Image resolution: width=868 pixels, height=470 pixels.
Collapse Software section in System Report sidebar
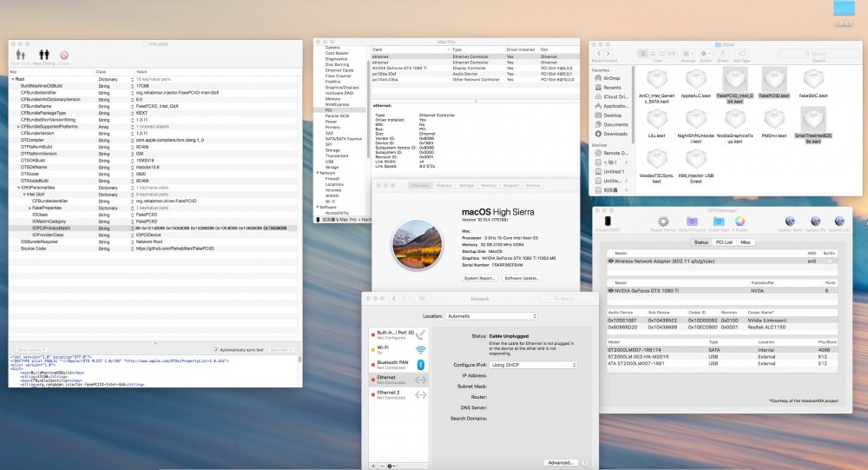[x=318, y=207]
